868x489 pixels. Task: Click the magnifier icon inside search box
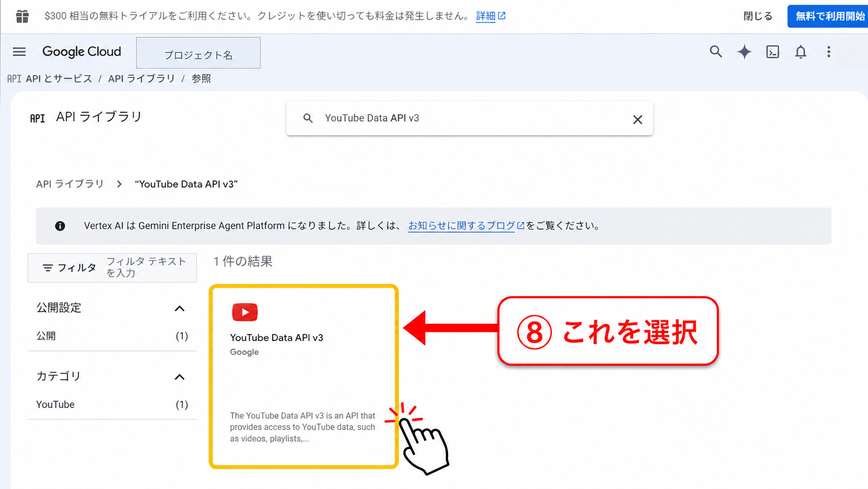(x=308, y=118)
